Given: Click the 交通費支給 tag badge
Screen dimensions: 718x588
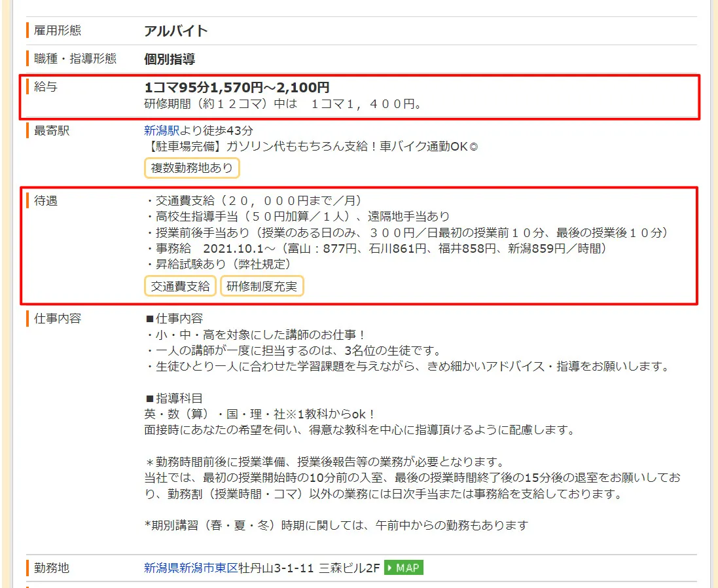Looking at the screenshot, I should click(180, 286).
